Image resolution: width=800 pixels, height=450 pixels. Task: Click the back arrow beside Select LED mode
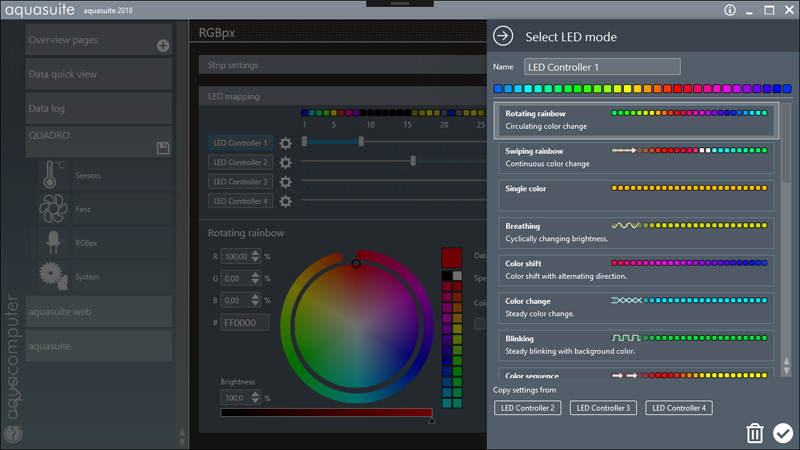[503, 37]
